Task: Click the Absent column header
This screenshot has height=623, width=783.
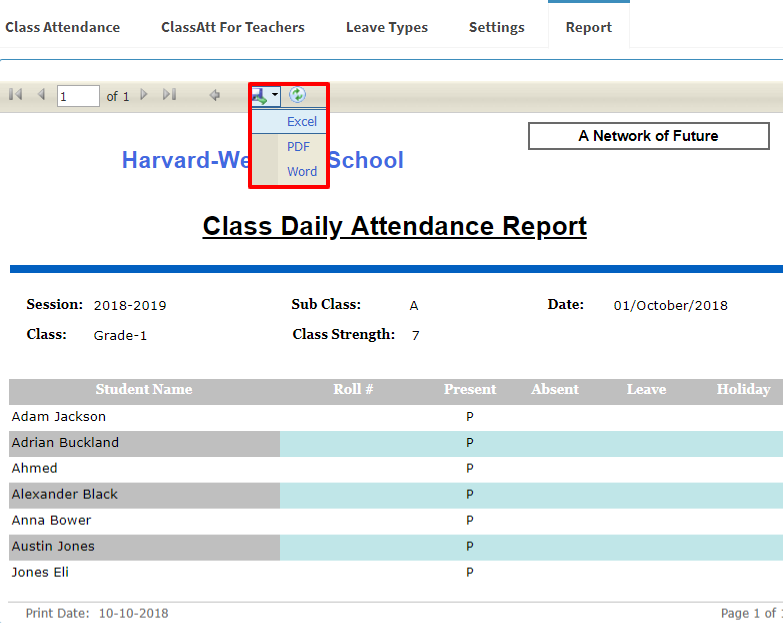Action: tap(555, 389)
